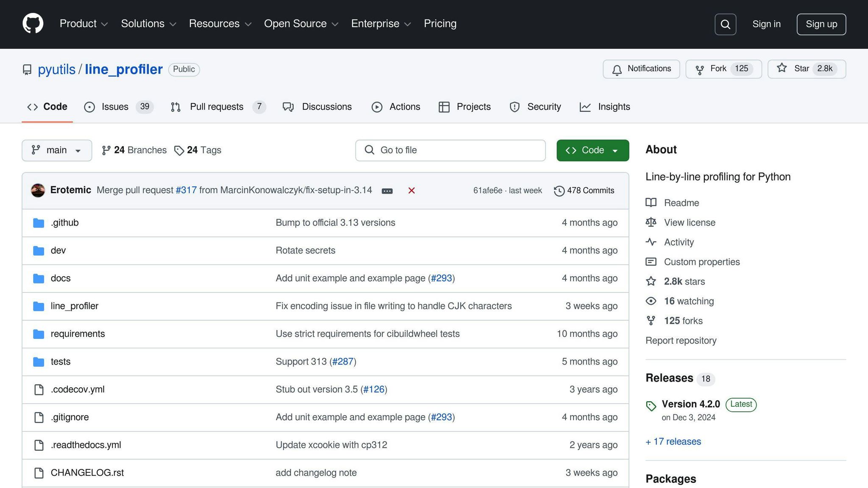Expand commit description with the ellipsis icon
Screen dimensions: 868x488
point(387,191)
